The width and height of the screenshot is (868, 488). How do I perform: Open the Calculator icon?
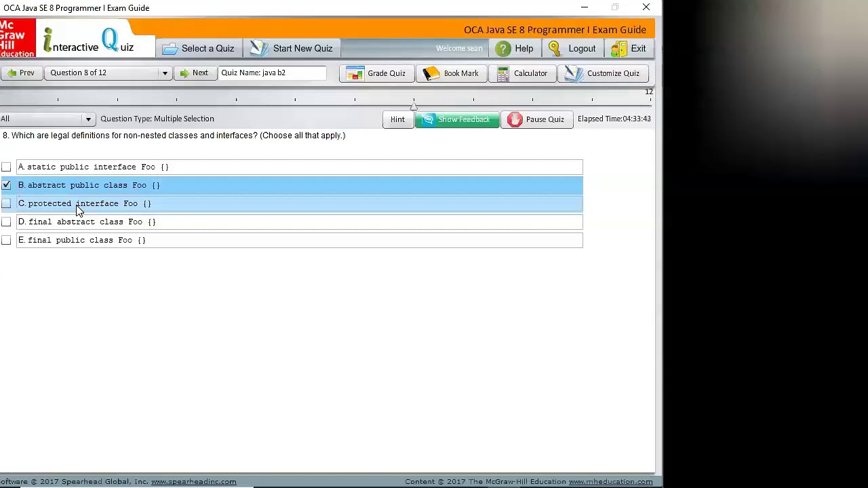pos(502,73)
